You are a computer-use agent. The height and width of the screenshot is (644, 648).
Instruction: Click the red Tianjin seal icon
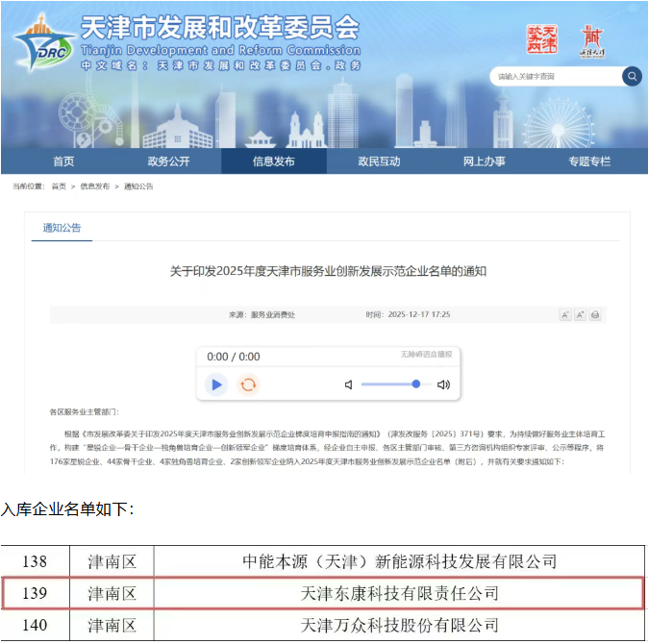[542, 39]
